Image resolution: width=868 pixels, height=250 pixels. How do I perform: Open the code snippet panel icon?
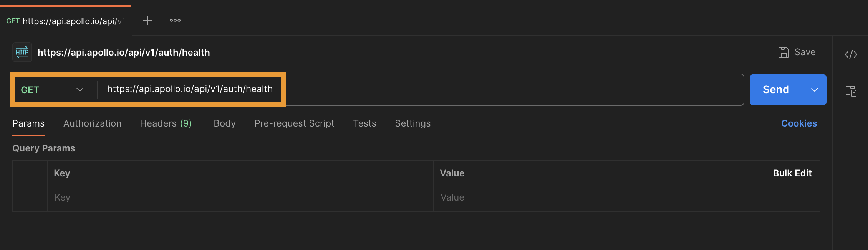click(851, 54)
